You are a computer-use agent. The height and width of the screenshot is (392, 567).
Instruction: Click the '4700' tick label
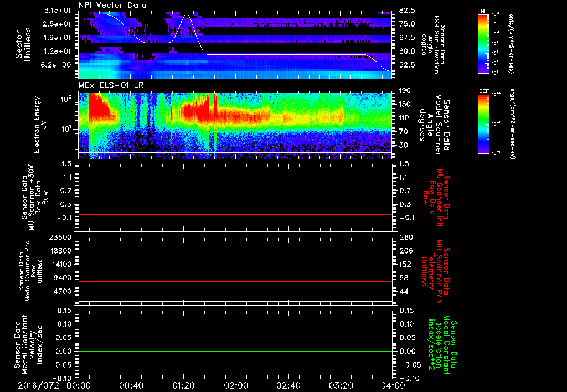coord(63,291)
